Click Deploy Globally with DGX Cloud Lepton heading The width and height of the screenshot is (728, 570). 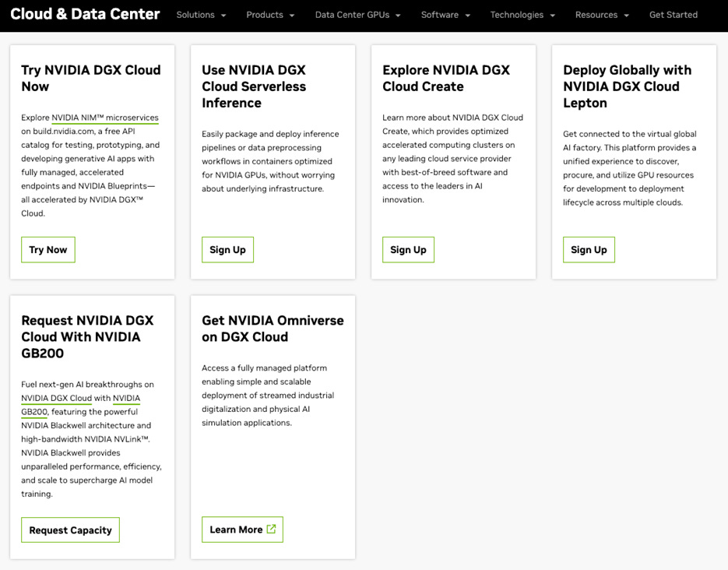pyautogui.click(x=628, y=86)
